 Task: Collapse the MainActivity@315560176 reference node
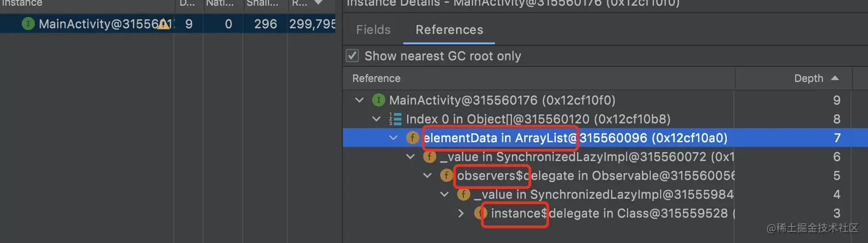point(359,100)
